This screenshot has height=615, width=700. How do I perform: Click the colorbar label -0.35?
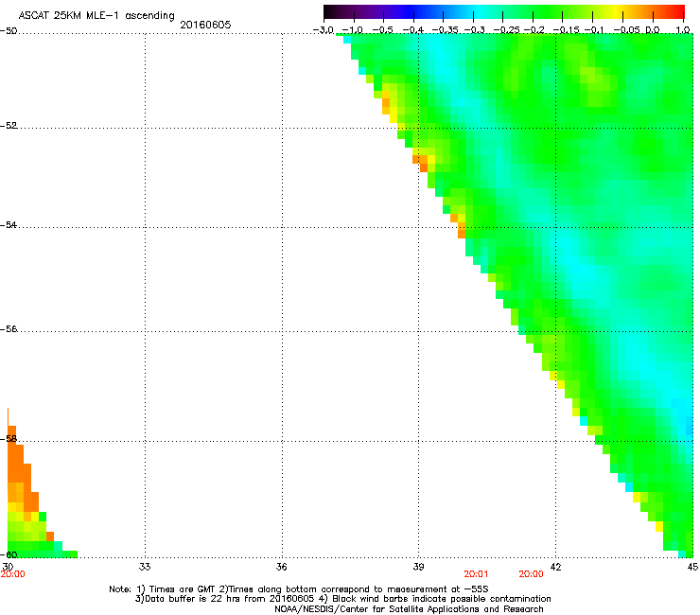pos(445,30)
